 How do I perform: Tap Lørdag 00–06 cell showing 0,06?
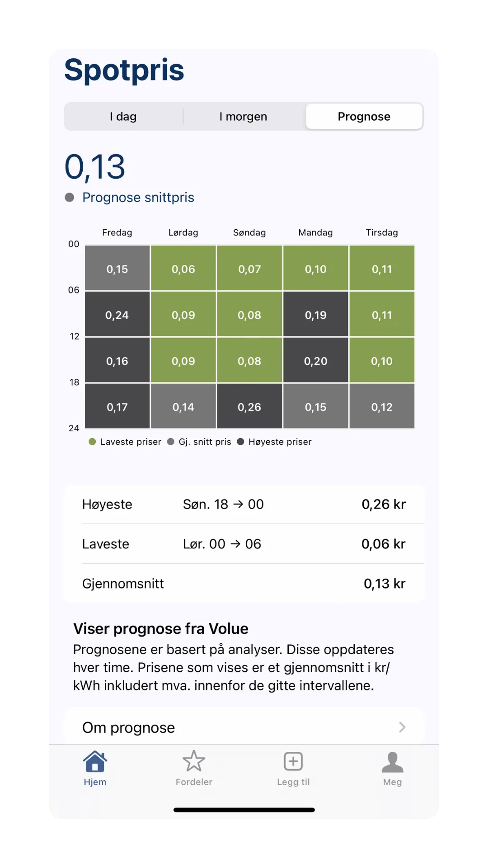point(183,269)
